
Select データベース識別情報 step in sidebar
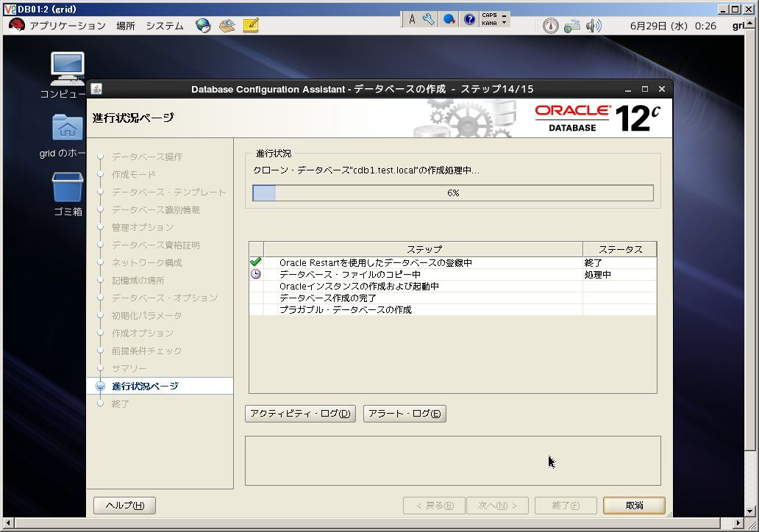click(x=156, y=210)
